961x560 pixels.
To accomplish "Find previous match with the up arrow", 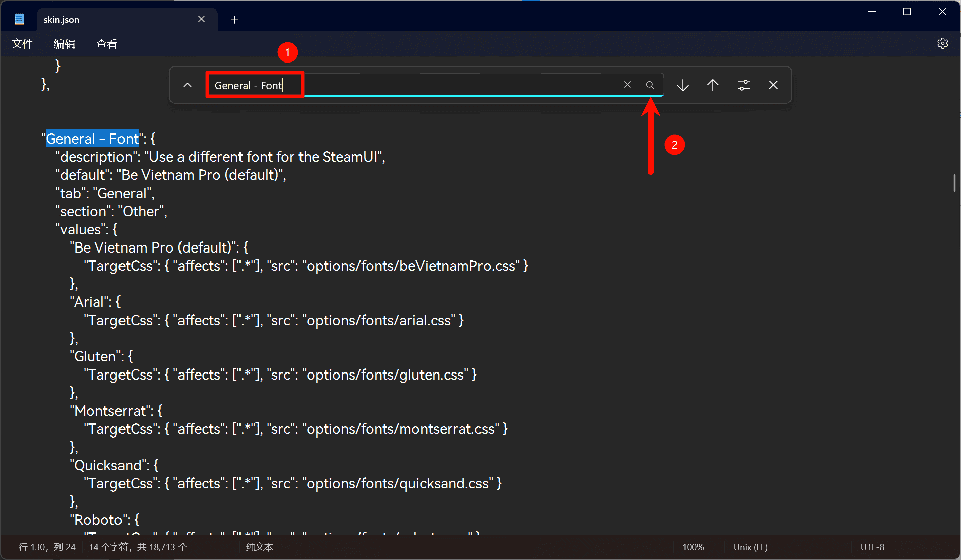I will click(713, 85).
